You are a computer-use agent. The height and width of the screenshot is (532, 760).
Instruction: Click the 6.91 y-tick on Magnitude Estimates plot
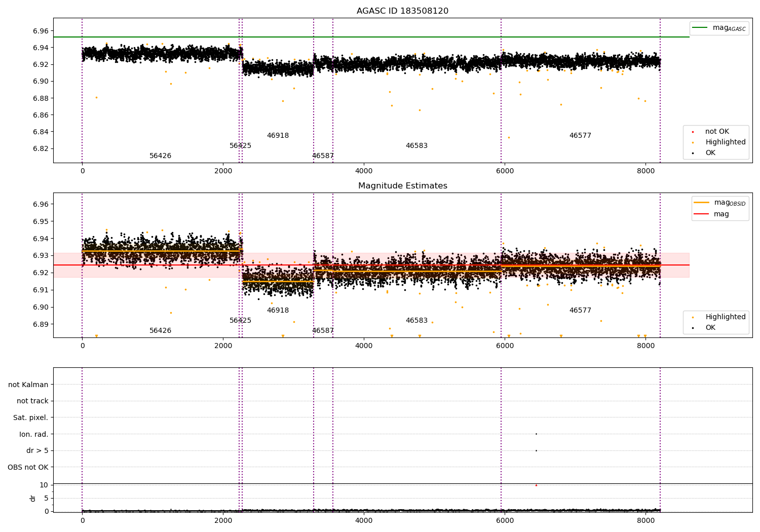coord(41,290)
